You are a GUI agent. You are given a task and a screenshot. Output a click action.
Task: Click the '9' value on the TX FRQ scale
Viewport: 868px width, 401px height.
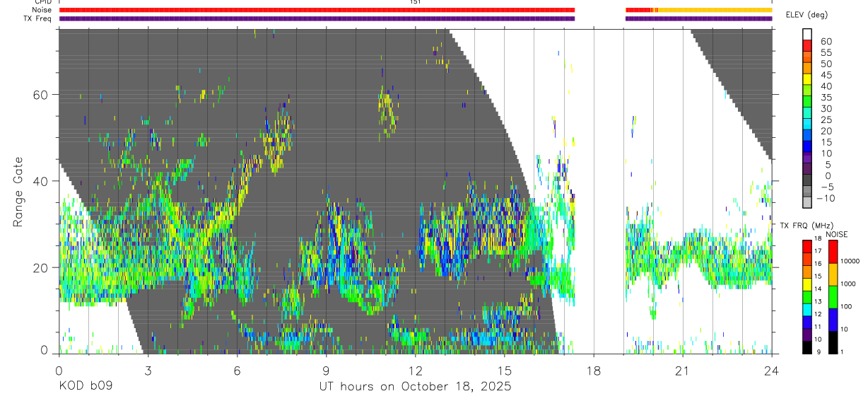(819, 351)
